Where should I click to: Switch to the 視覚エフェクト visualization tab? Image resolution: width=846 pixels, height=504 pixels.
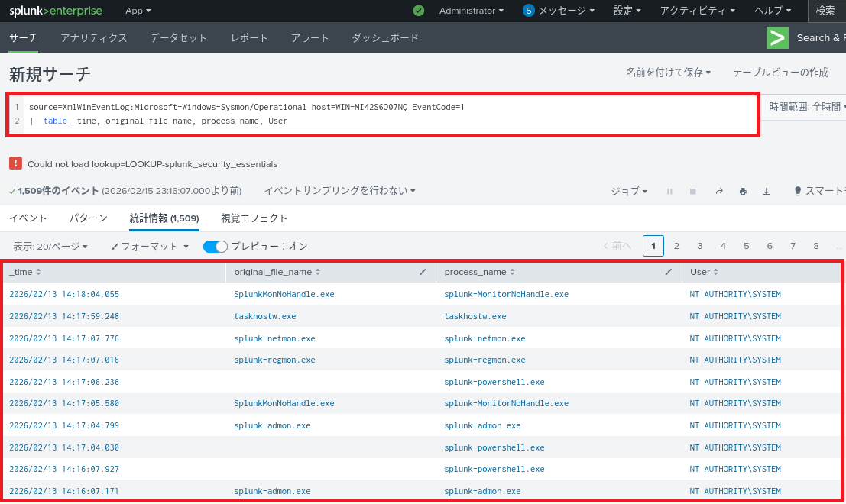254,218
